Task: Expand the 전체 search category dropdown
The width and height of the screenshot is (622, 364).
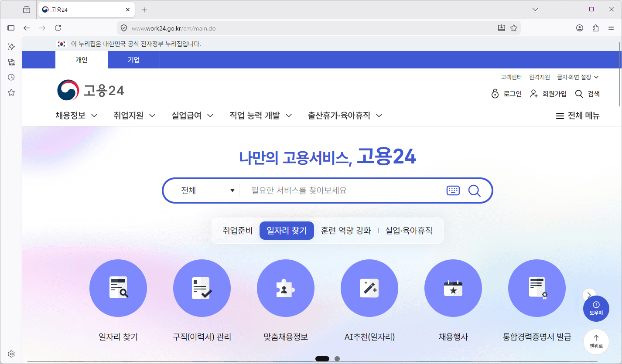Action: [x=208, y=191]
